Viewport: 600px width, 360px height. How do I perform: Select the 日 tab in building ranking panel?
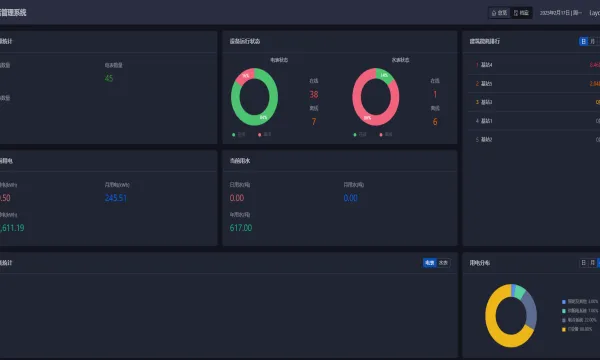tap(584, 41)
